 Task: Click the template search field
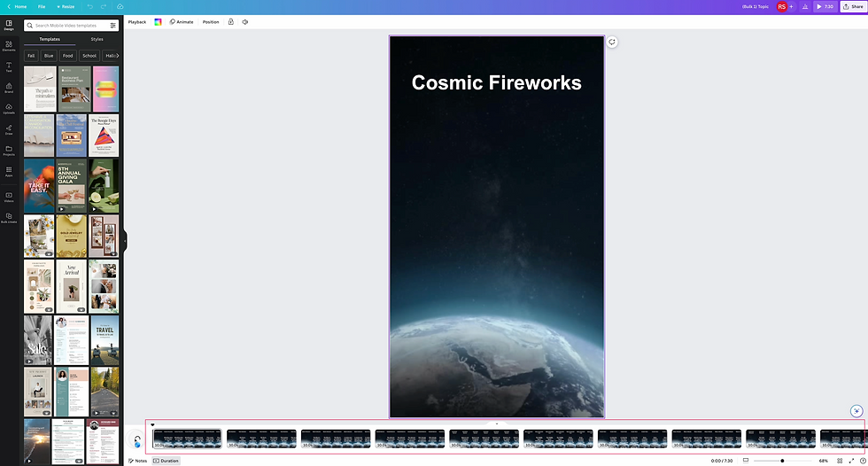click(x=72, y=26)
